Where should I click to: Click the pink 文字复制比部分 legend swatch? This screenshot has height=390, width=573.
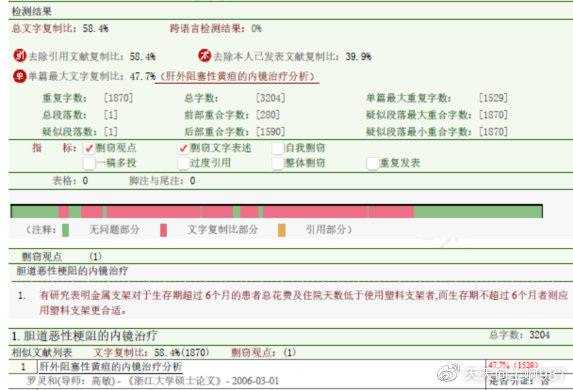point(163,230)
